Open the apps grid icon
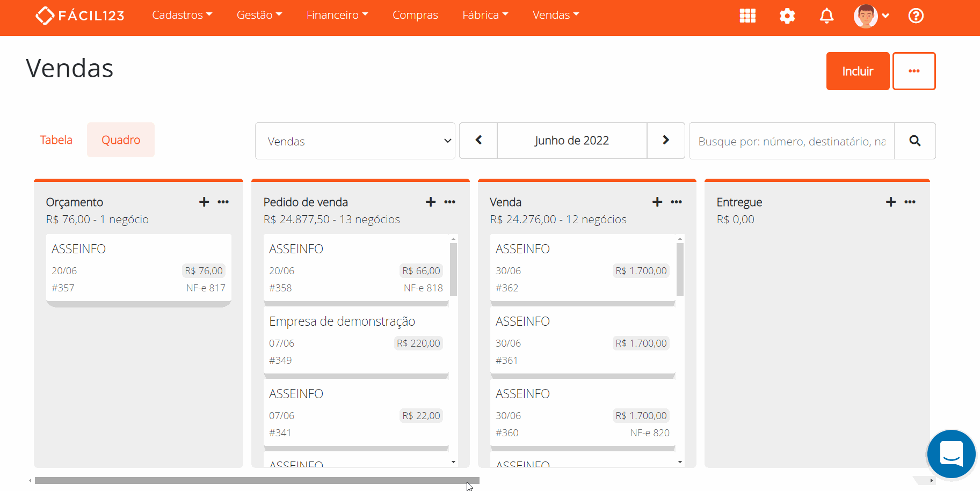Image resolution: width=980 pixels, height=491 pixels. pyautogui.click(x=747, y=16)
